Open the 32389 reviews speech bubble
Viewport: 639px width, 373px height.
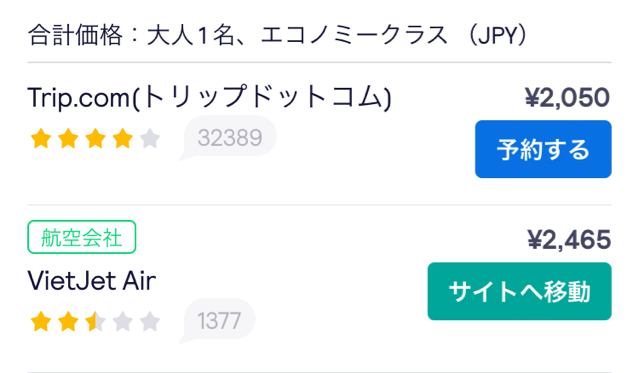[229, 137]
